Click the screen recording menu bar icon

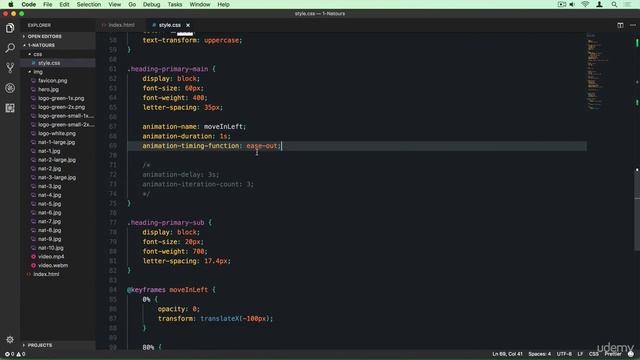click(x=562, y=4)
